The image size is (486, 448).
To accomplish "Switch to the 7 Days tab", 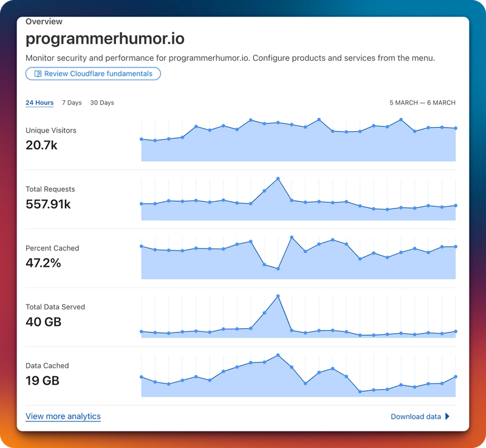I will [72, 103].
